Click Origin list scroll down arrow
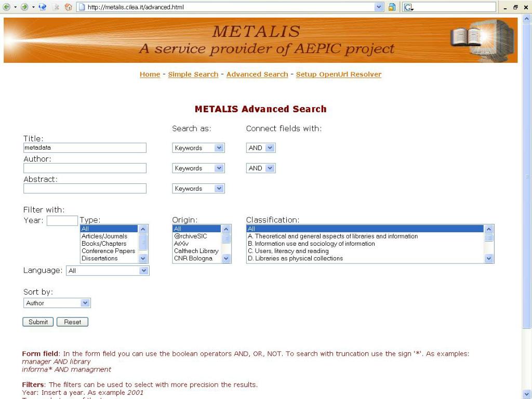 [226, 259]
